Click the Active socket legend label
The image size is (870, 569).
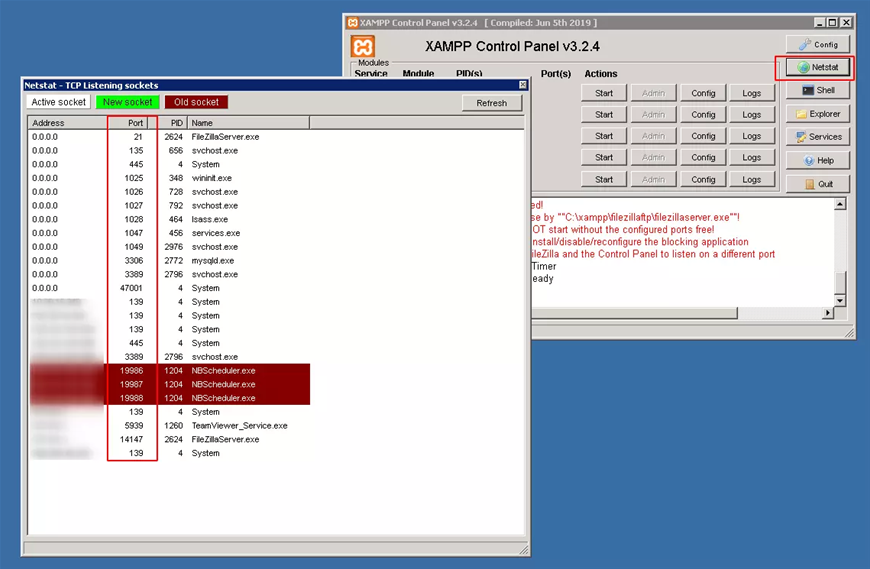point(58,102)
